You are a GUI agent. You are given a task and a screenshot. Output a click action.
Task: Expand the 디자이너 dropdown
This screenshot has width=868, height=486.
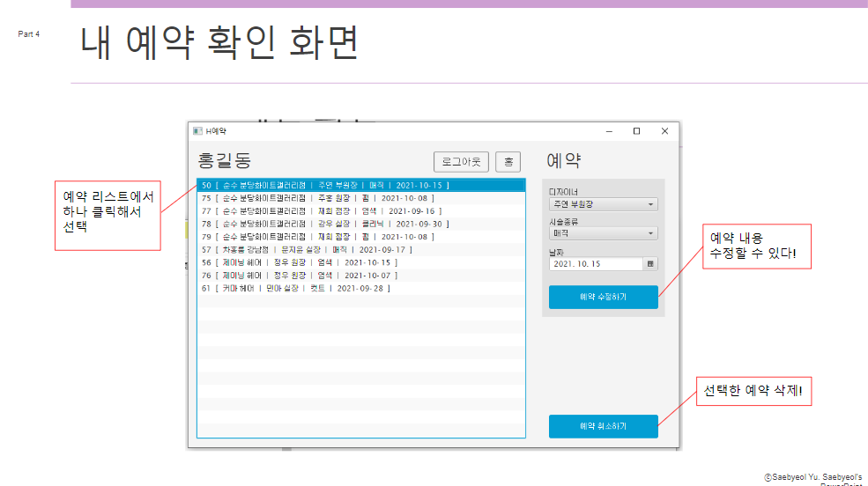coord(603,204)
